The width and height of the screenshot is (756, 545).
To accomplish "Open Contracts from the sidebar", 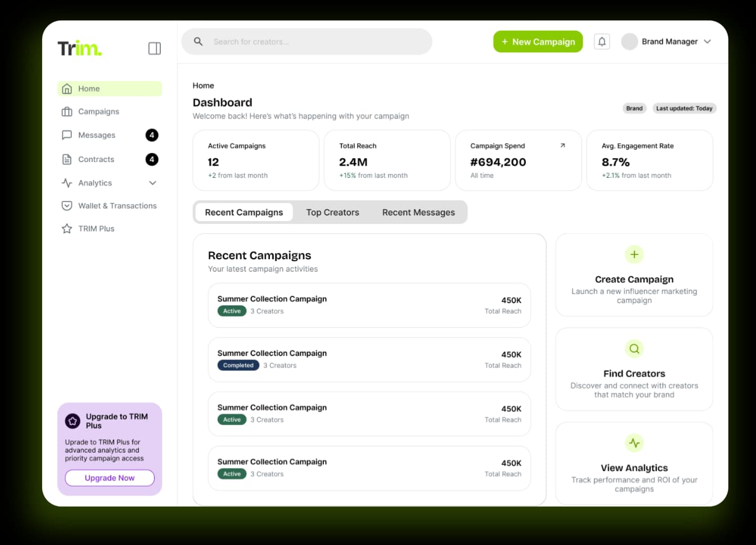I will pos(96,160).
